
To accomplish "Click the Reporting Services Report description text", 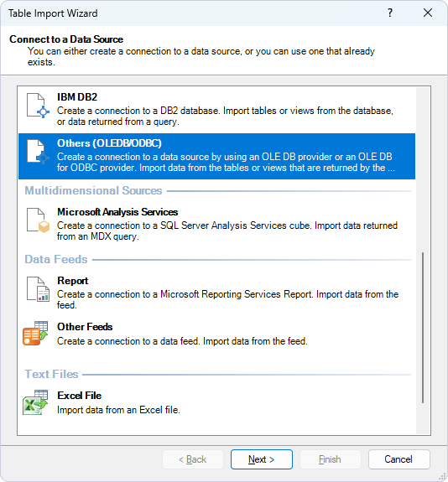I will (227, 300).
